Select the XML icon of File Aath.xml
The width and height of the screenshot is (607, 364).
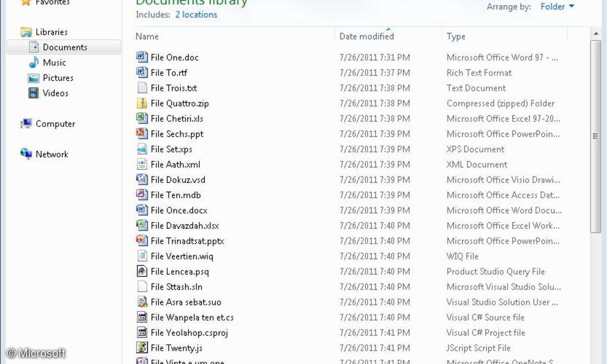142,164
